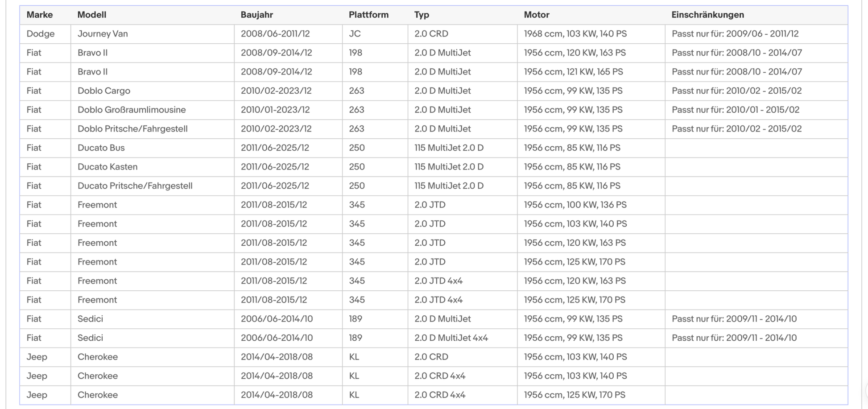Viewport: 868px width, 409px height.
Task: Click the Ducato Kasten model cell
Action: click(153, 167)
